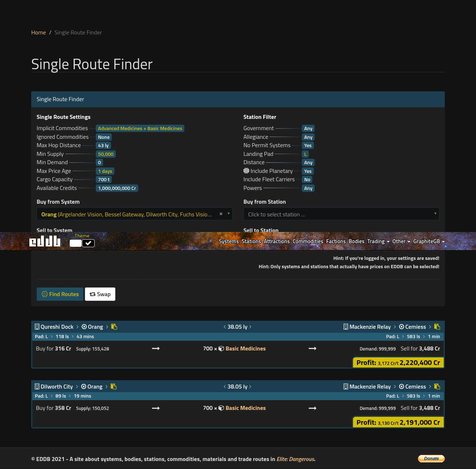Change Min Demand value 0
Screen dimensions: 476x469
coord(99,162)
